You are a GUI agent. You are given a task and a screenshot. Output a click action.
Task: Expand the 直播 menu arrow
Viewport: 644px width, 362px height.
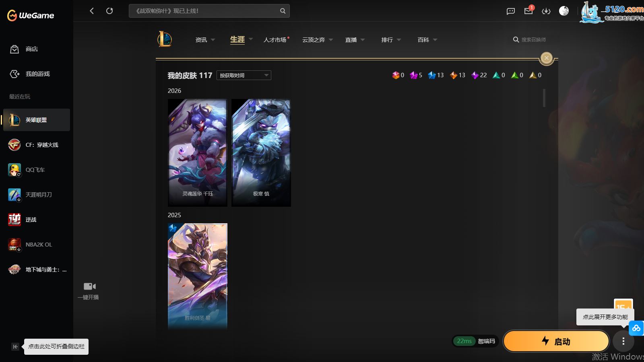[x=363, y=40]
